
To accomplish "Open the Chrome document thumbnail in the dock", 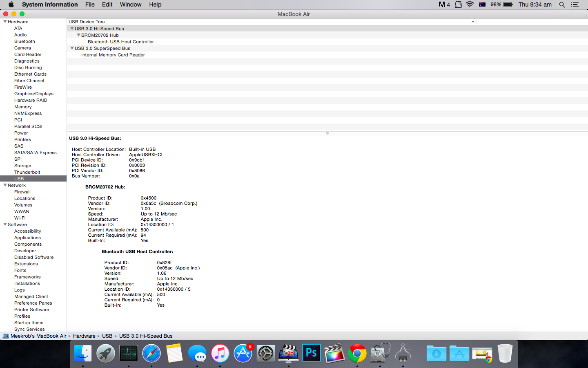I will [x=482, y=354].
